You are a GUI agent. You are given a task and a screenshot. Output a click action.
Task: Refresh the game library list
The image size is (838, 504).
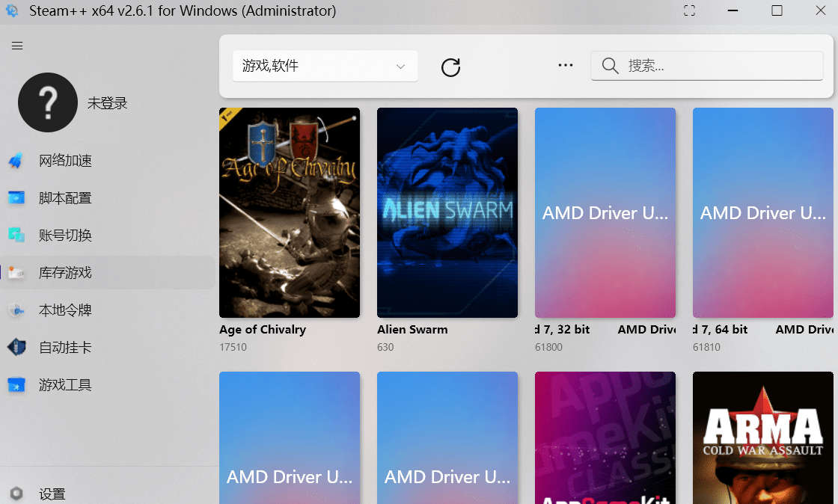(x=450, y=67)
